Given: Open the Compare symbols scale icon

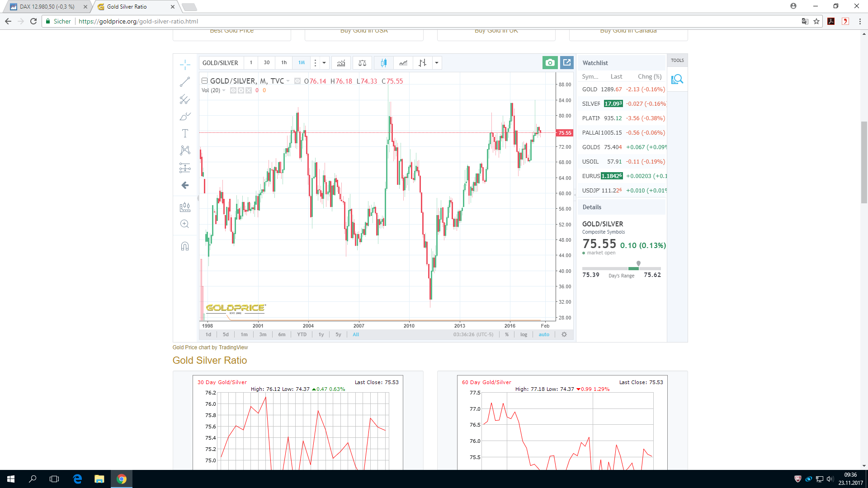Looking at the screenshot, I should tap(362, 63).
